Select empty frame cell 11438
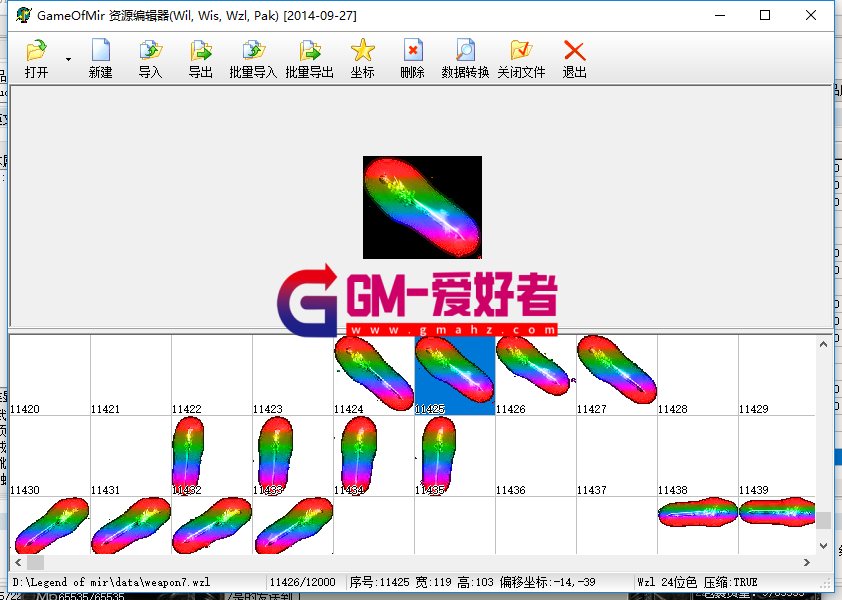Image resolution: width=842 pixels, height=600 pixels. pyautogui.click(x=699, y=456)
